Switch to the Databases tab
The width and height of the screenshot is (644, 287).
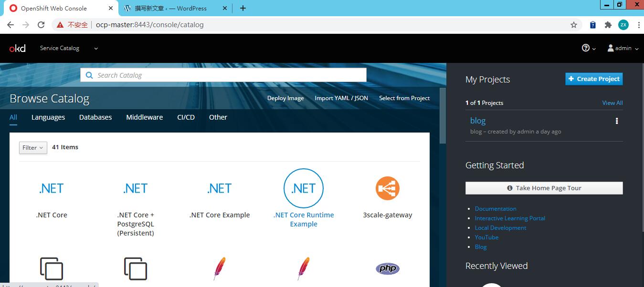pos(95,117)
